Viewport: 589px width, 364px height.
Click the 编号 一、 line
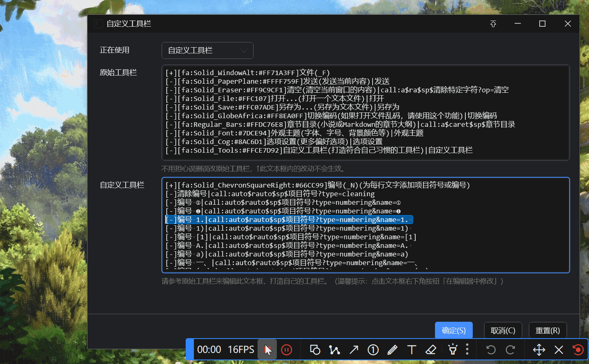[292, 263]
